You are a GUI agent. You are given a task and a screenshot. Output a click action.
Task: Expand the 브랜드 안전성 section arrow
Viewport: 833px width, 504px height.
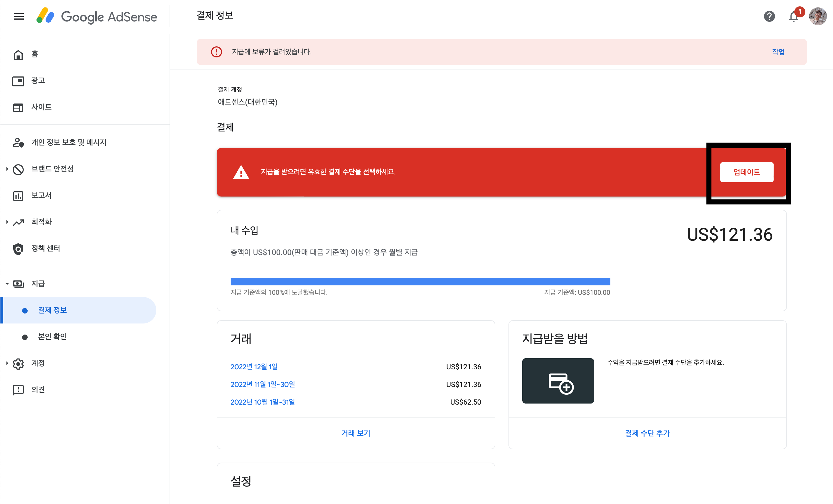pos(7,169)
